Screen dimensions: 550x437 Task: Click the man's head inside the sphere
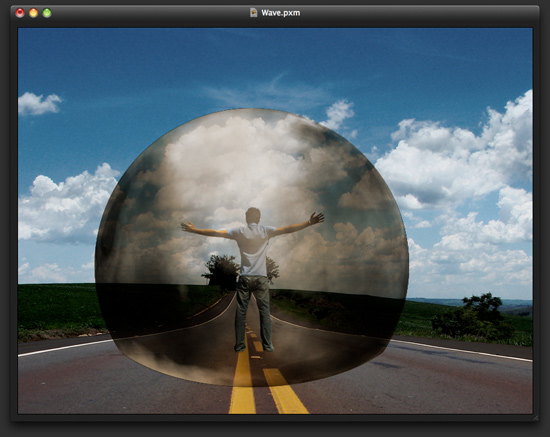(253, 216)
